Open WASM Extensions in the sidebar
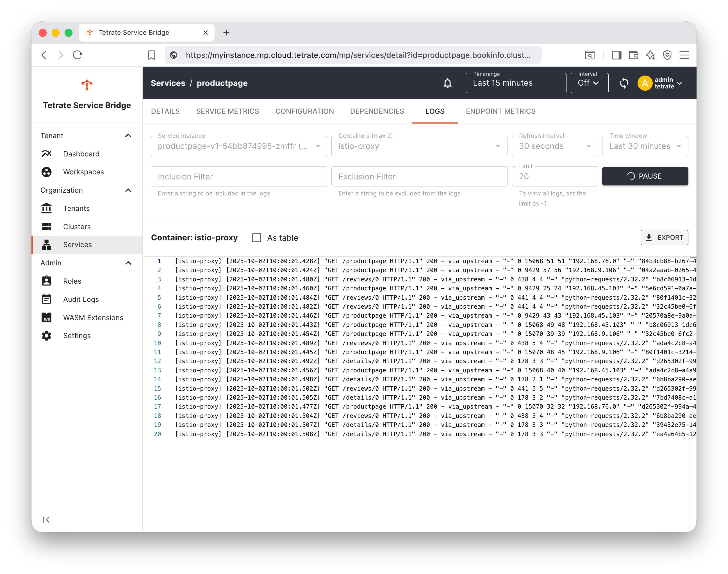728x574 pixels. [x=93, y=318]
